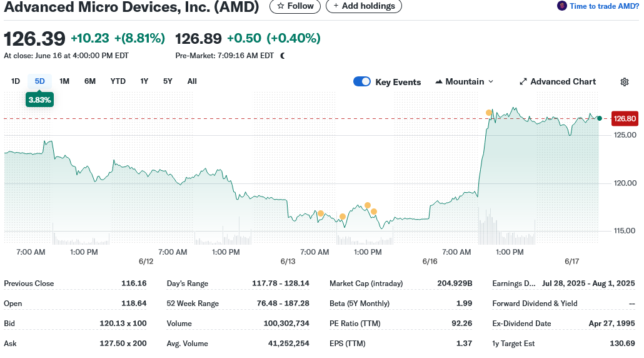Viewport: 644px width, 358px height.
Task: Click the moon pre-market icon
Action: click(x=283, y=56)
